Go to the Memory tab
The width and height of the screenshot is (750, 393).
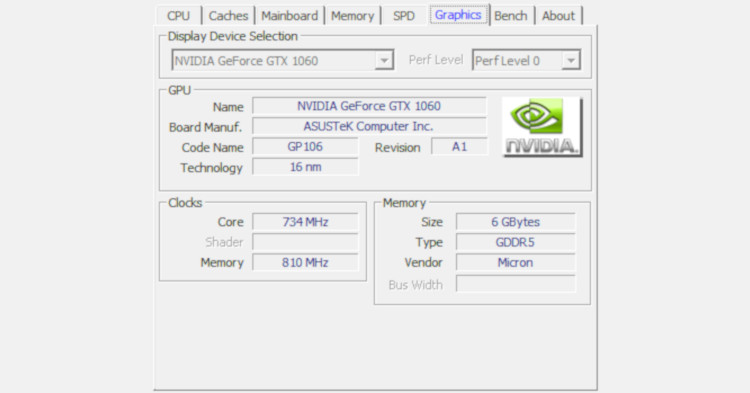(x=353, y=16)
